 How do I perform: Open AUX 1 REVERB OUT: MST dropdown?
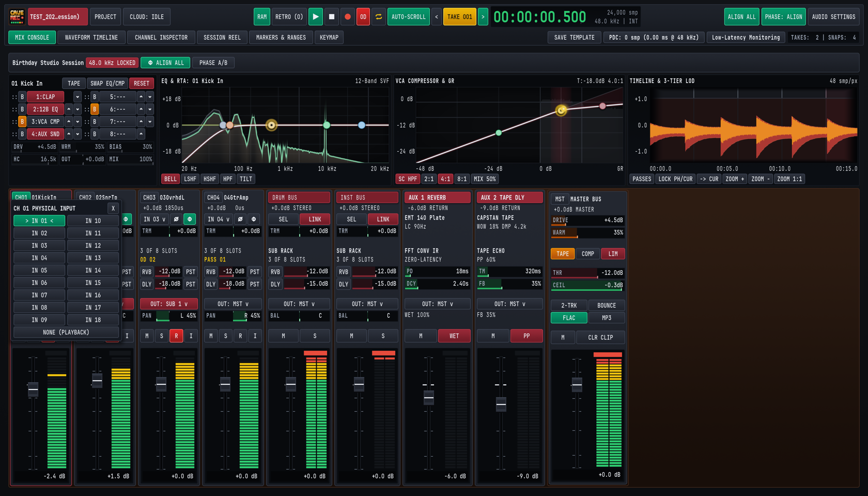(x=438, y=304)
